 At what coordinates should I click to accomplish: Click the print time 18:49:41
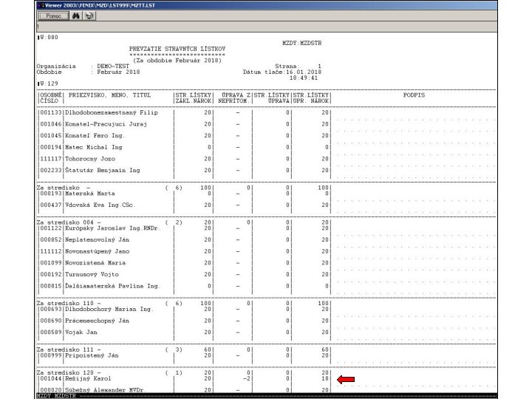[x=304, y=78]
